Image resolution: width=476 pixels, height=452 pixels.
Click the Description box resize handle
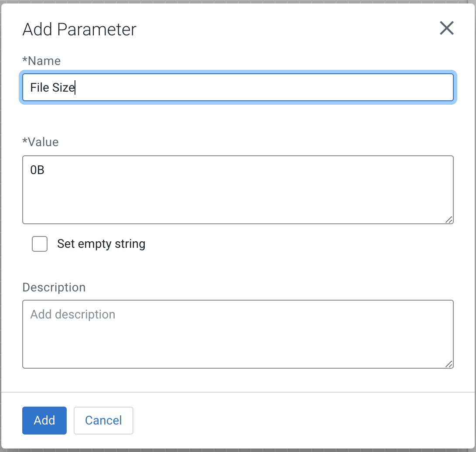coord(449,364)
